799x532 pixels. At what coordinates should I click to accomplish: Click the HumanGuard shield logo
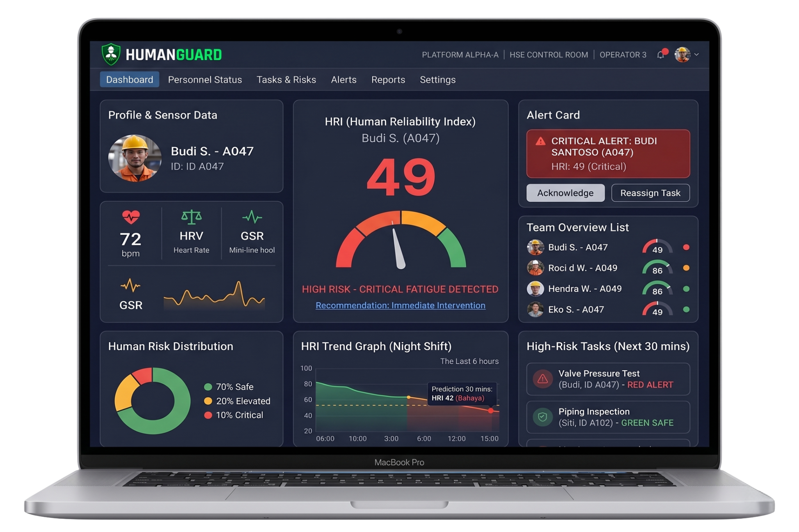click(111, 54)
